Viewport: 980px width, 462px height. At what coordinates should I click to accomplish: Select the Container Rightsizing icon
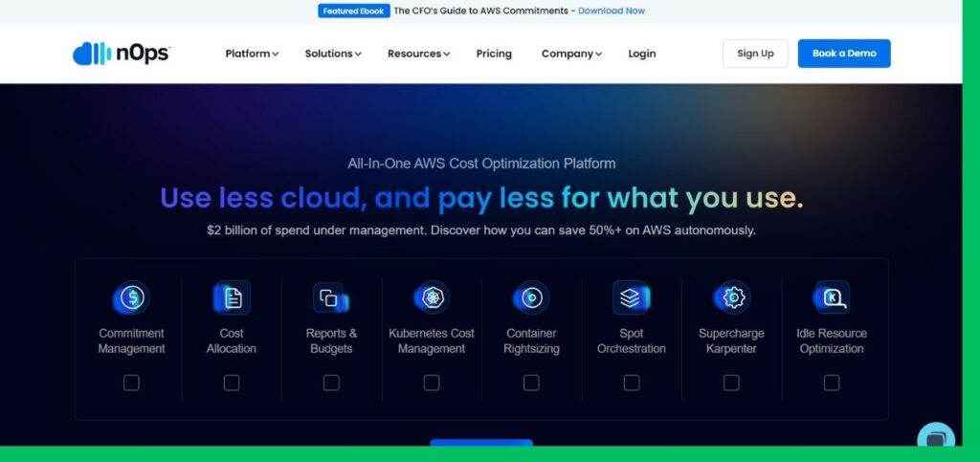click(531, 297)
